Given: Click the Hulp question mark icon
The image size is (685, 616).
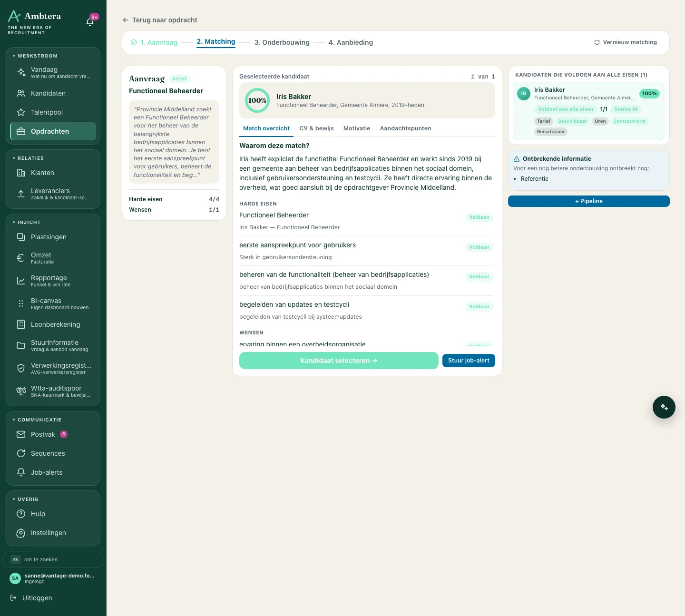Looking at the screenshot, I should tap(21, 514).
